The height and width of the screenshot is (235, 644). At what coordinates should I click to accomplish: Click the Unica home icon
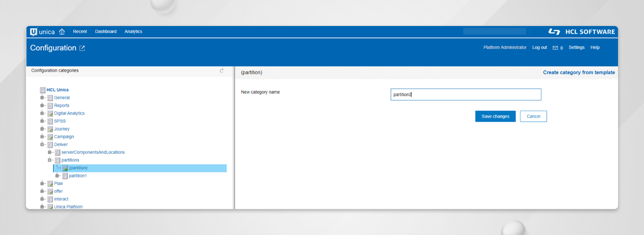[62, 32]
